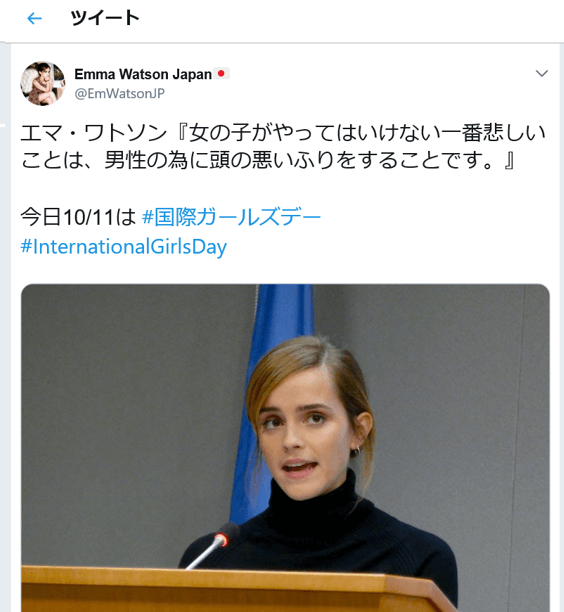This screenshot has width=564, height=612.
Task: Click the ツイート page header title
Action: (105, 18)
